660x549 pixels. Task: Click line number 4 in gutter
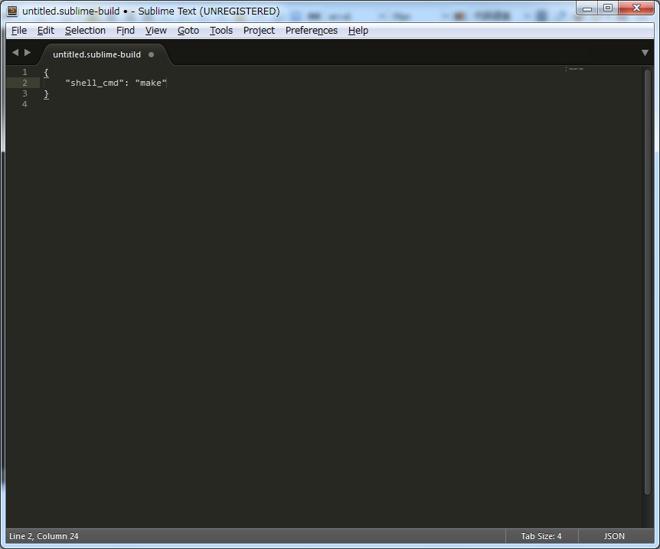coord(24,104)
